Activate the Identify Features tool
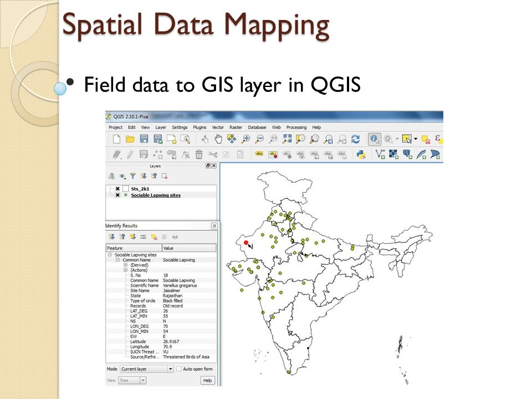The image size is (532, 399). [x=375, y=139]
